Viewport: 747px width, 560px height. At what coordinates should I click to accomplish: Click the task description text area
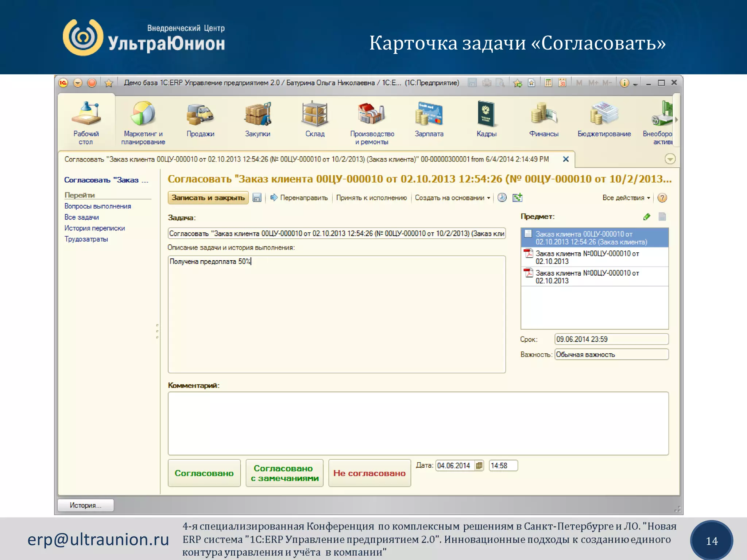[x=337, y=314]
